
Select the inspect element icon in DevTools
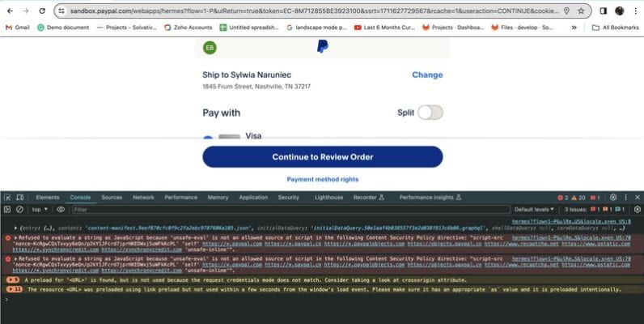point(7,198)
